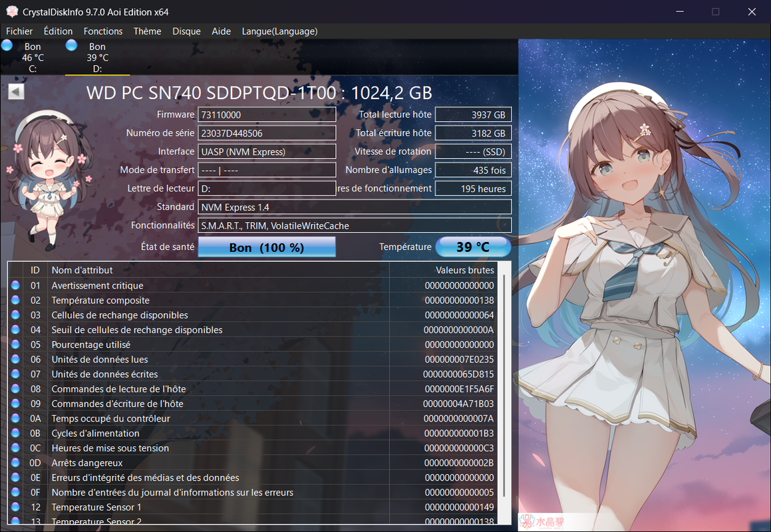Select Commandes de lecture de l'hôte text

coord(118,388)
